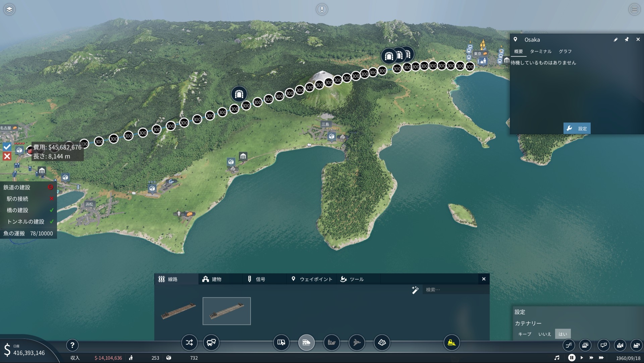Select the high-speed track thumbnail

click(226, 311)
